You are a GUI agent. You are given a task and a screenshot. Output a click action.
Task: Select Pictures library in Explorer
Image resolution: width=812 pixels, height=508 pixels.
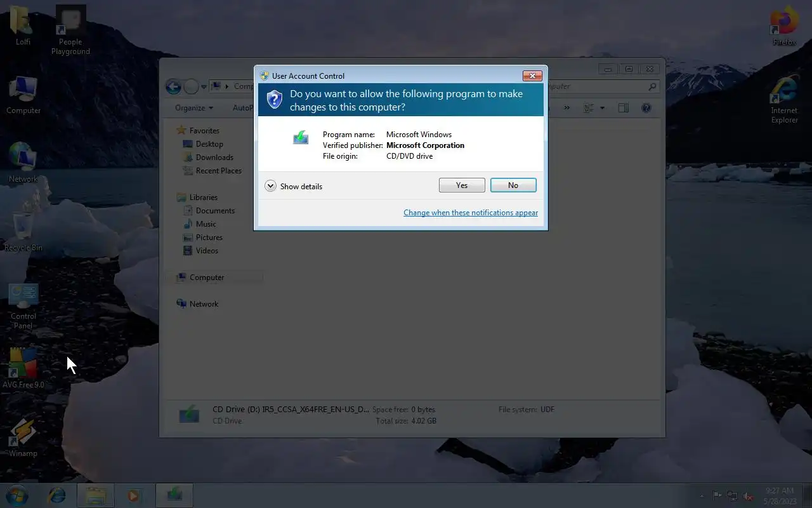point(202,237)
